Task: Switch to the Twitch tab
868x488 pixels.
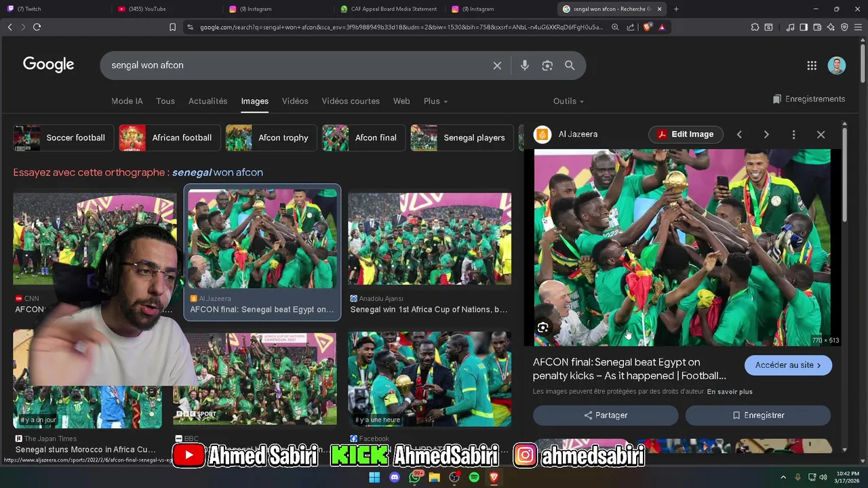Action: coord(56,9)
